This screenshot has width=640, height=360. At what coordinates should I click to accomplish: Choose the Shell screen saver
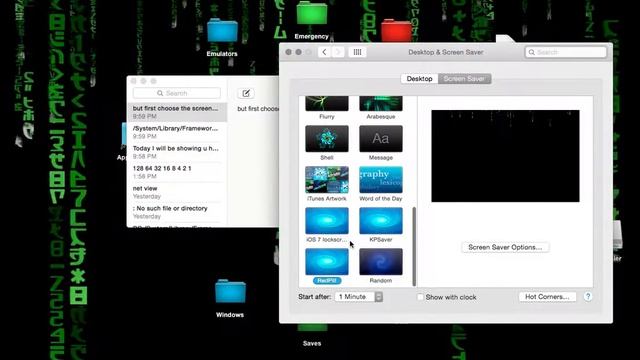point(327,139)
